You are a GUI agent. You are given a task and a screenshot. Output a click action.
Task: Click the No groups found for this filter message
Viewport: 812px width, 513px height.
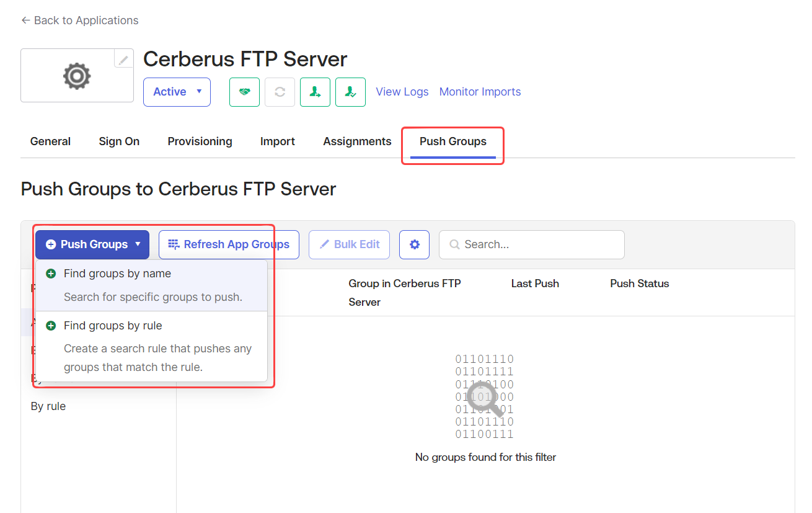point(485,457)
